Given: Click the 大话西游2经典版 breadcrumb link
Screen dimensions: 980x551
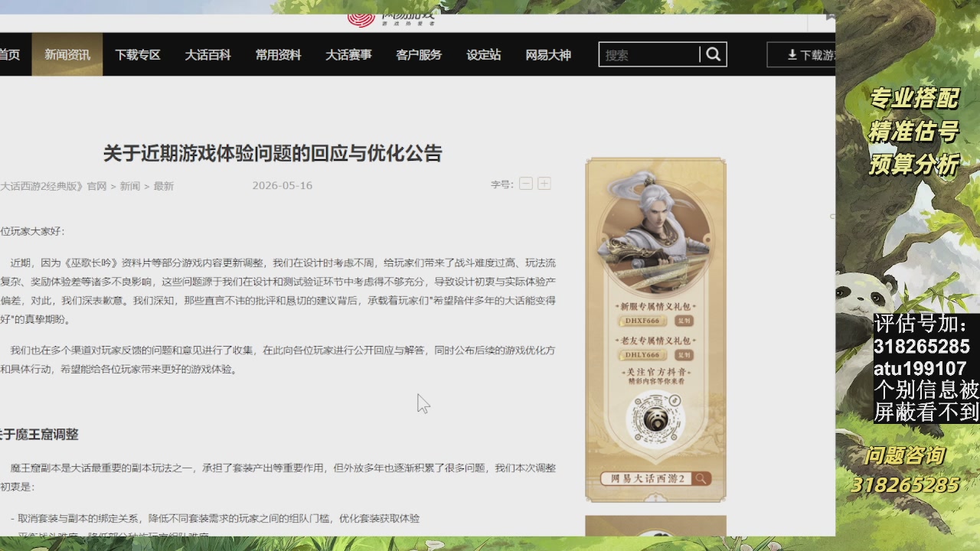Looking at the screenshot, I should coord(41,186).
